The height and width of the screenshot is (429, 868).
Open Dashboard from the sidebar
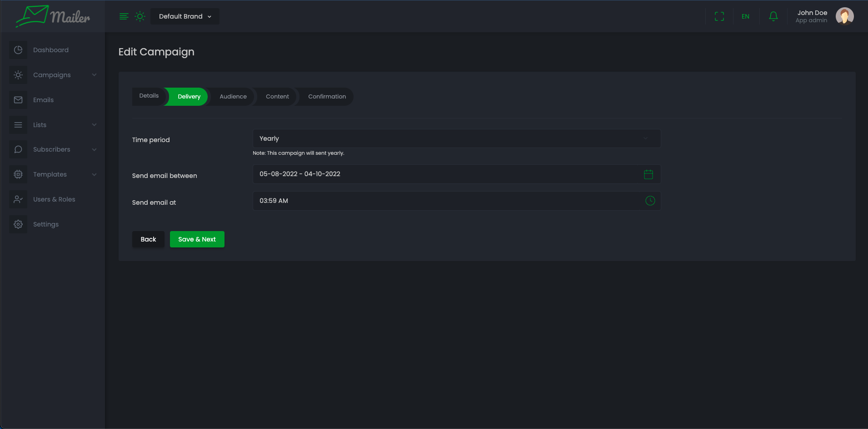(50, 50)
